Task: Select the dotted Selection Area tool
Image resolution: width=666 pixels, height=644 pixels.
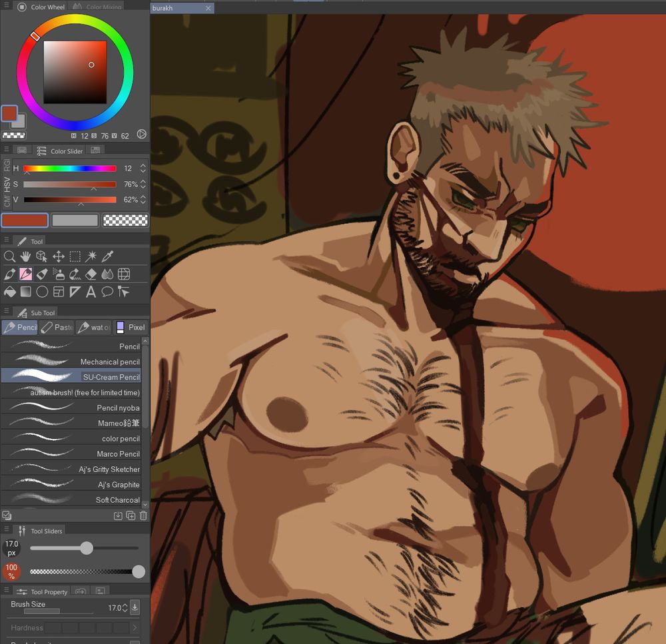Action: (x=75, y=256)
